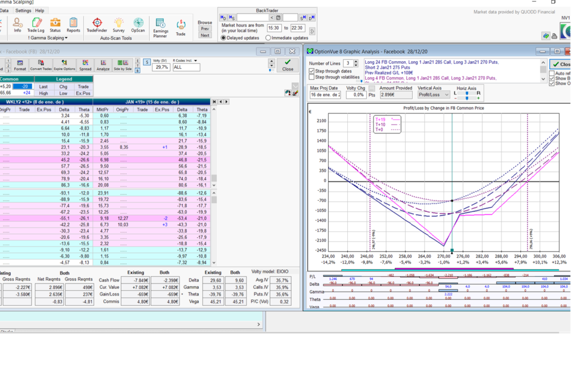
Task: Open the Reports tool
Action: [x=73, y=25]
